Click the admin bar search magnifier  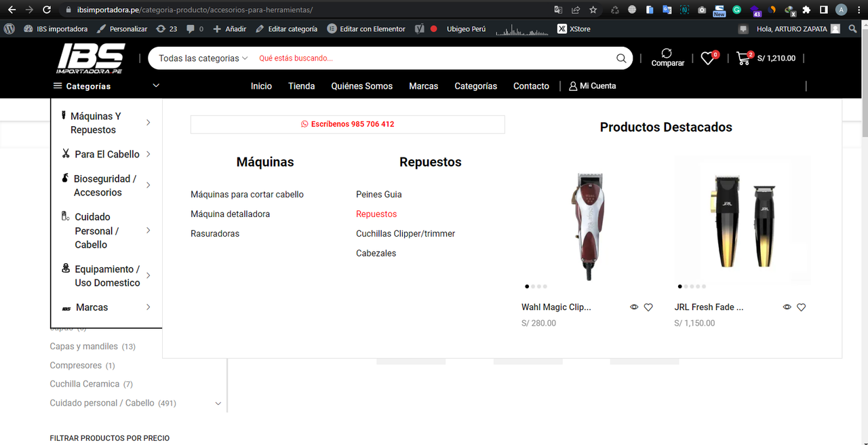pyautogui.click(x=853, y=28)
